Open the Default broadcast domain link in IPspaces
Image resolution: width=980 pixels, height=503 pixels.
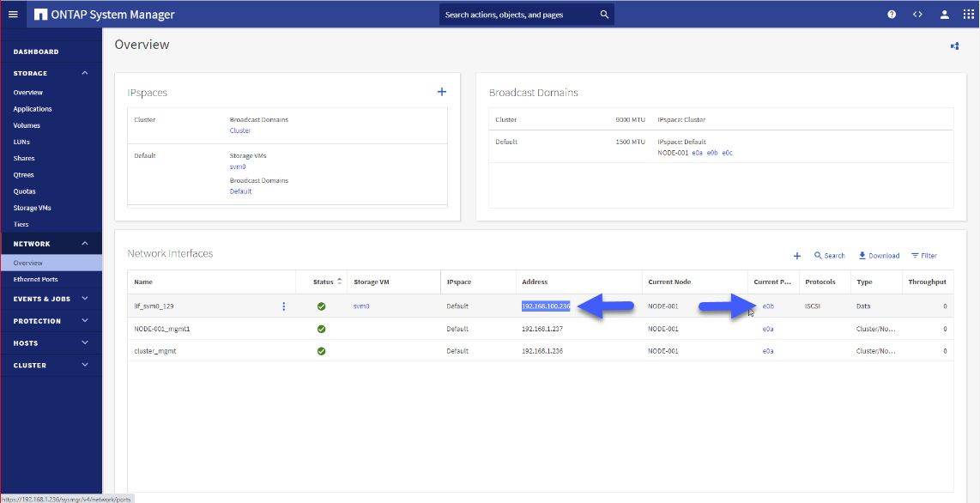(x=240, y=191)
